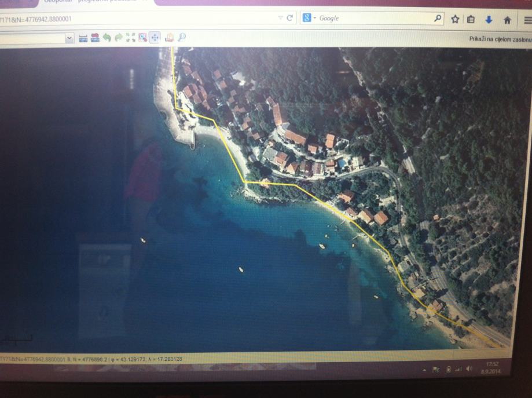This screenshot has width=532, height=398.
Task: Open the Firefox hamburger menu
Action: click(x=527, y=21)
